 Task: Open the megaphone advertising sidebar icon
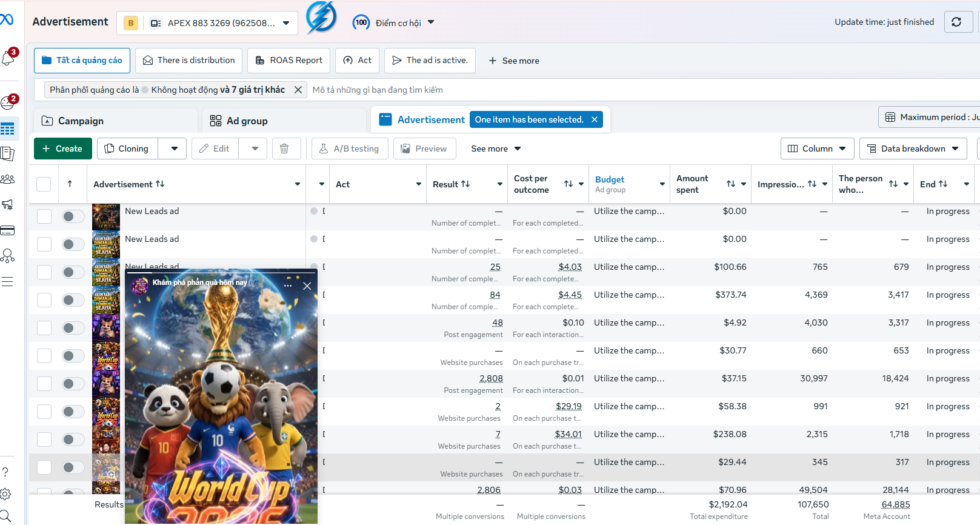8,205
